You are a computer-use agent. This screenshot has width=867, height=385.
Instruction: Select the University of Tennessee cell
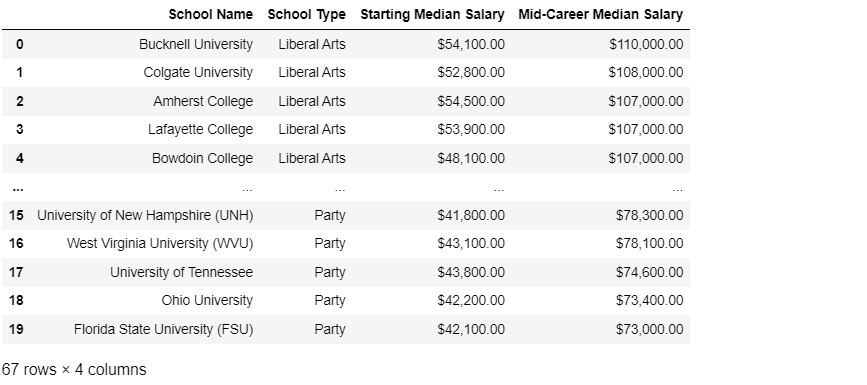[x=181, y=272]
